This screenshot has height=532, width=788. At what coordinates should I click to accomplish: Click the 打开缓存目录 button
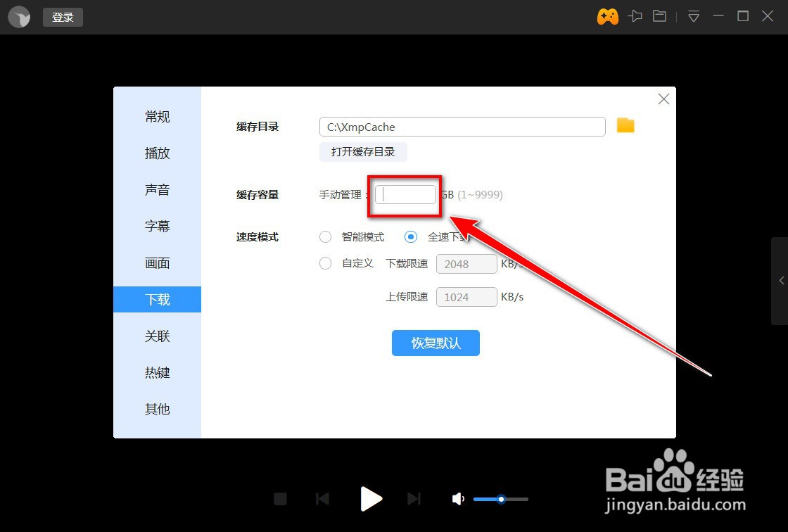[363, 151]
